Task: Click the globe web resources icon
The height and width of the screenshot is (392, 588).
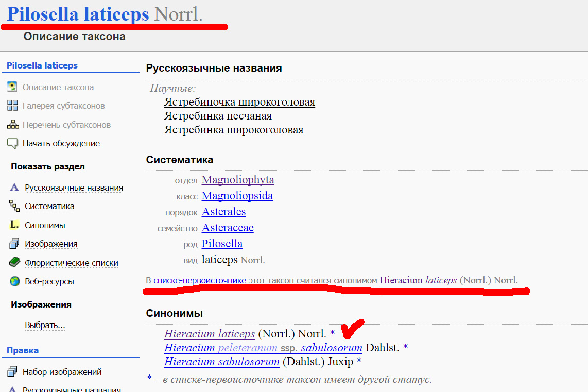Action: click(14, 281)
